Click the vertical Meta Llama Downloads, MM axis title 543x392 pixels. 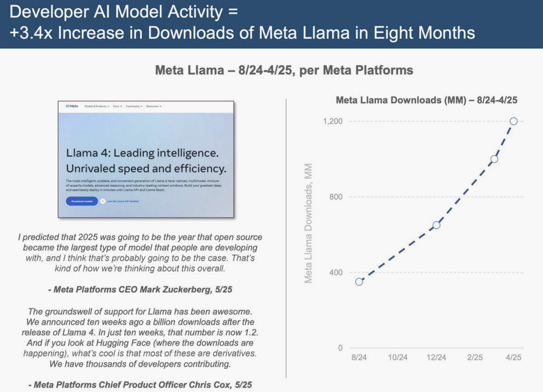(x=308, y=223)
